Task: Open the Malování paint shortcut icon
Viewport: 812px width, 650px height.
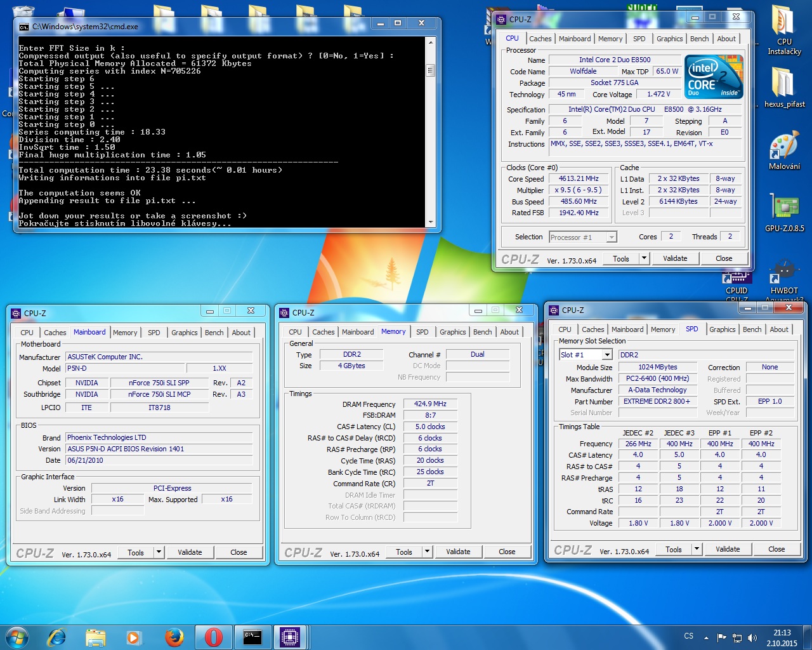Action: (784, 150)
